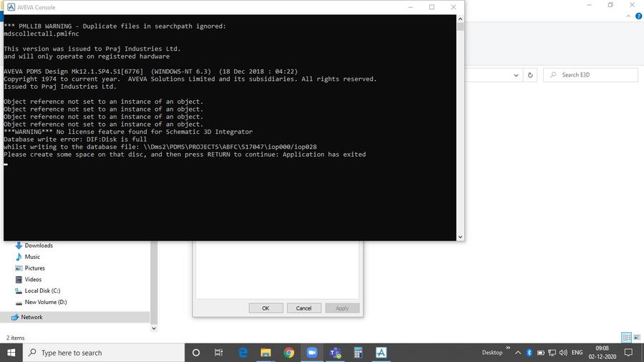Open the Action Center notifications icon

click(x=628, y=353)
